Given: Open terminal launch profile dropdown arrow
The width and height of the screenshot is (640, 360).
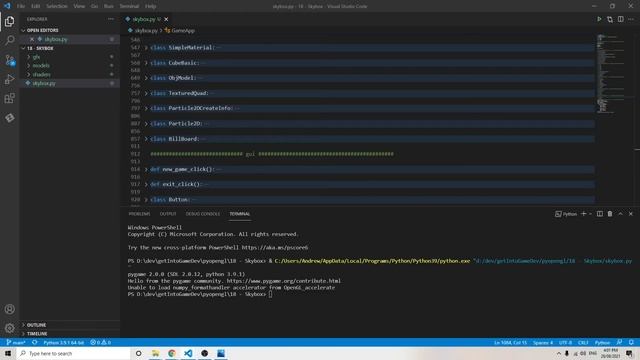Looking at the screenshot, I should pos(590,214).
